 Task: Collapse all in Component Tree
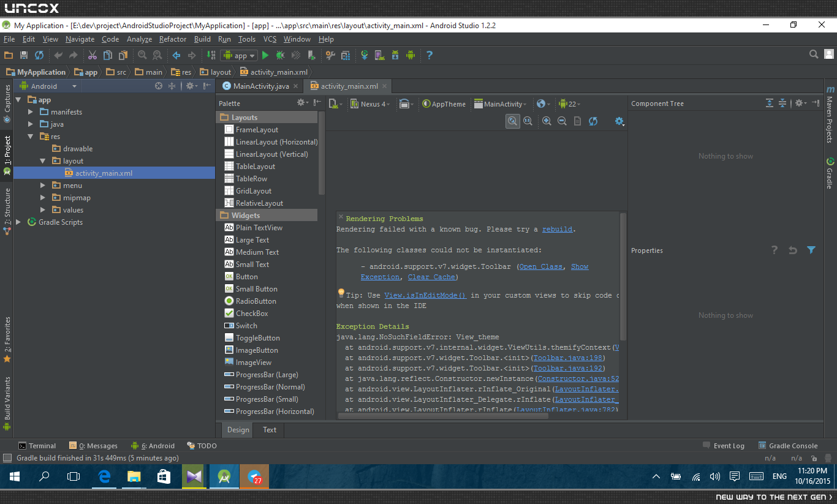[x=782, y=103]
